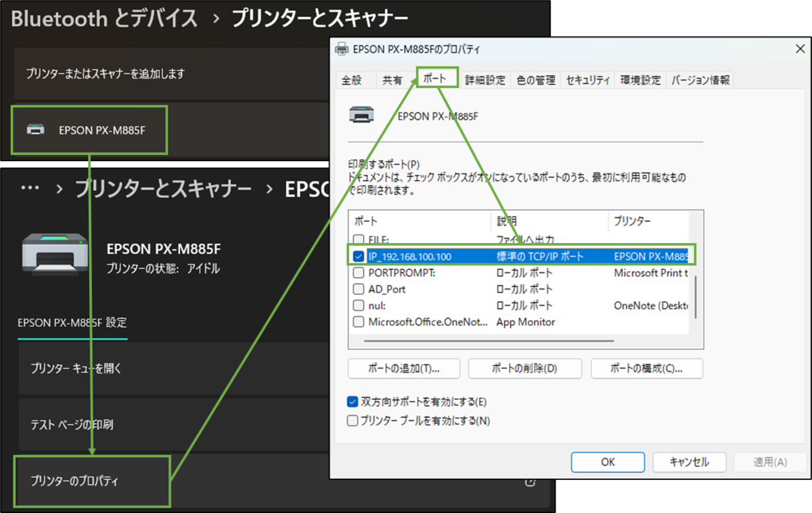Image resolution: width=812 pixels, height=513 pixels.
Task: Check the PORTPROMPT: port checkbox
Action: (359, 273)
